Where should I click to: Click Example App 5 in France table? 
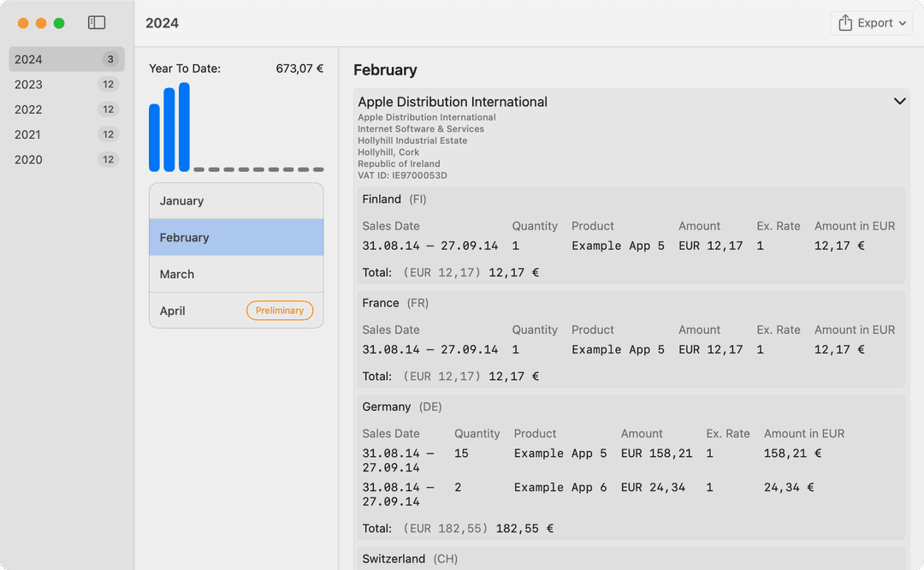pos(619,349)
